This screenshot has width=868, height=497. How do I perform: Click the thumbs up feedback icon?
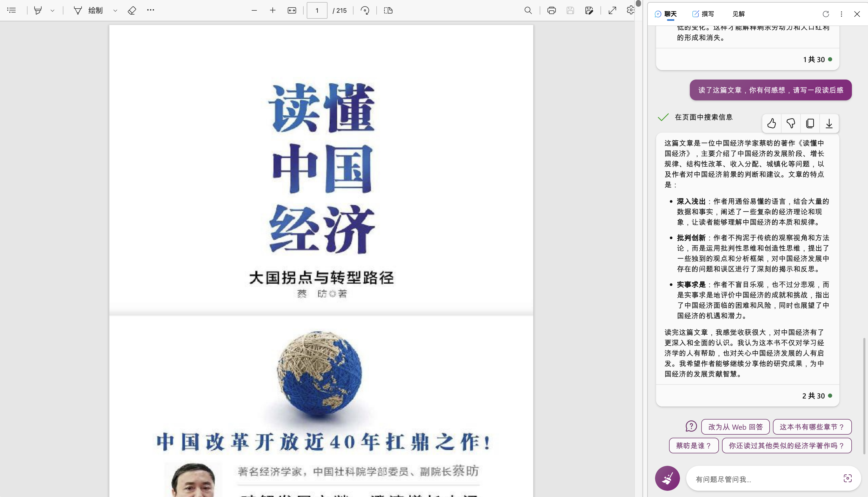[x=771, y=123]
